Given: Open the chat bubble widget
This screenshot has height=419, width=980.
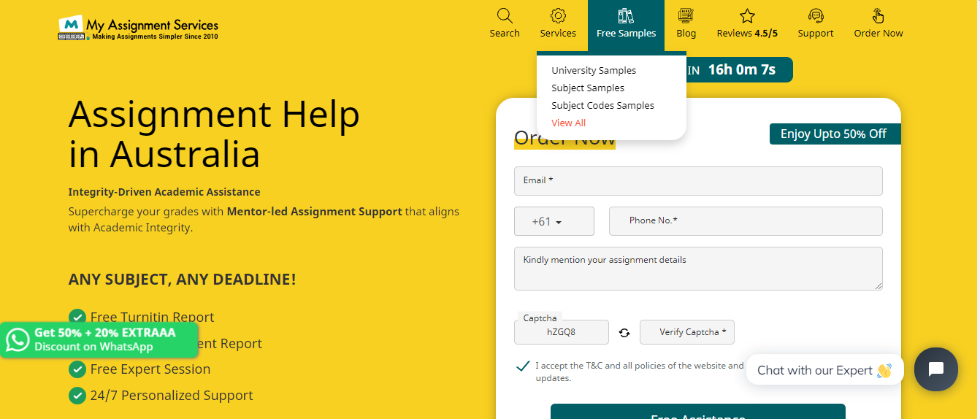Looking at the screenshot, I should [x=935, y=369].
